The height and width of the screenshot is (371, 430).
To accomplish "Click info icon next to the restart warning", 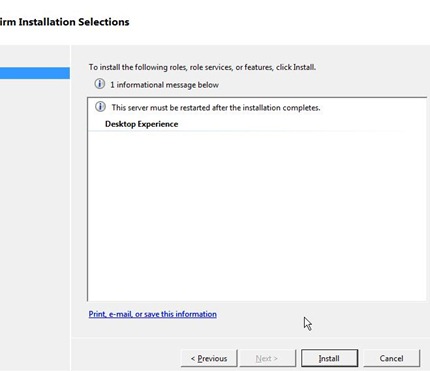I will [x=100, y=107].
